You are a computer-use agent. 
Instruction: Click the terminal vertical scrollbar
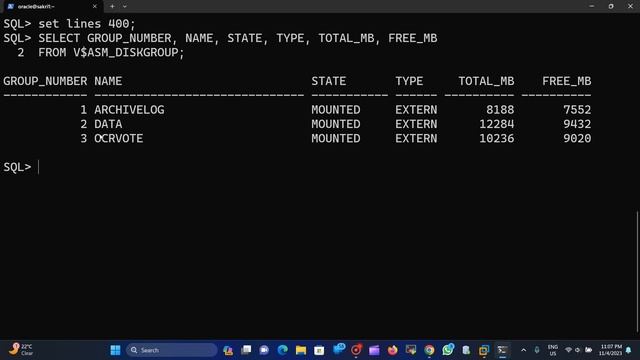[638, 271]
